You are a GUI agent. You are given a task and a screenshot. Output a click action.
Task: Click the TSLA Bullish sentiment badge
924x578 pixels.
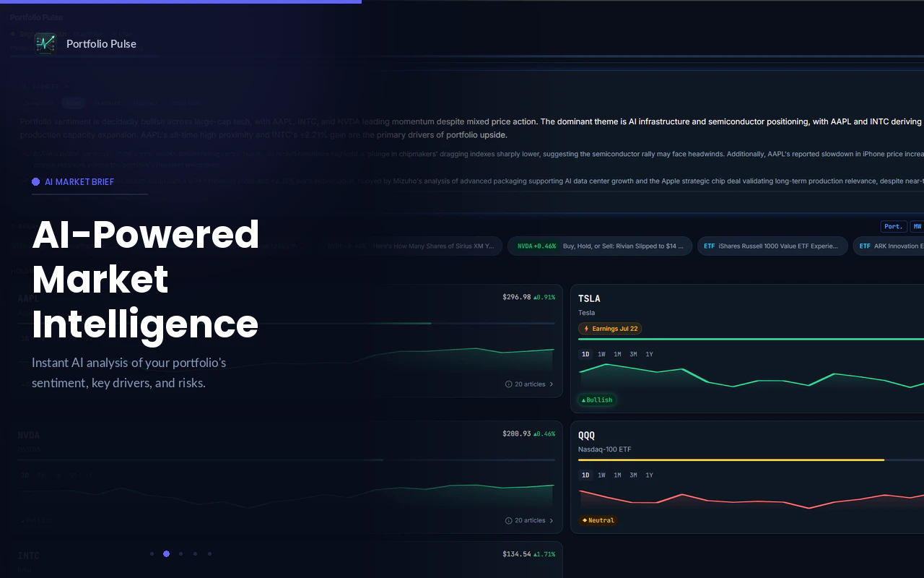pyautogui.click(x=597, y=400)
